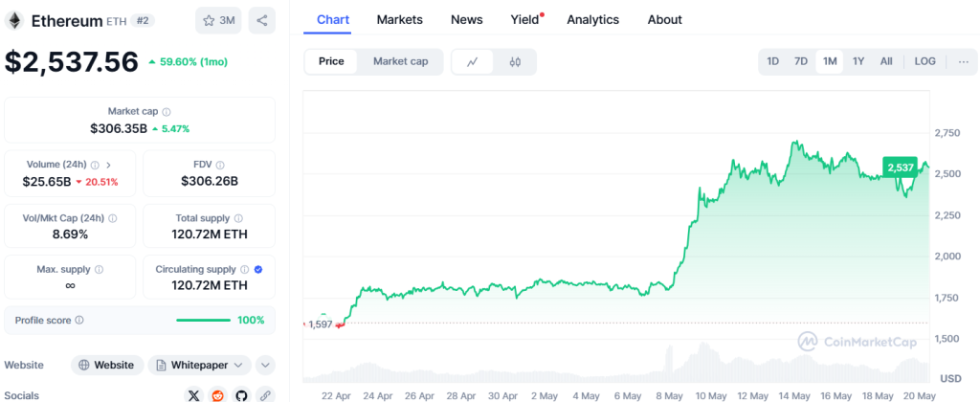This screenshot has height=402, width=980.
Task: Open the share icon button
Action: pos(262,21)
